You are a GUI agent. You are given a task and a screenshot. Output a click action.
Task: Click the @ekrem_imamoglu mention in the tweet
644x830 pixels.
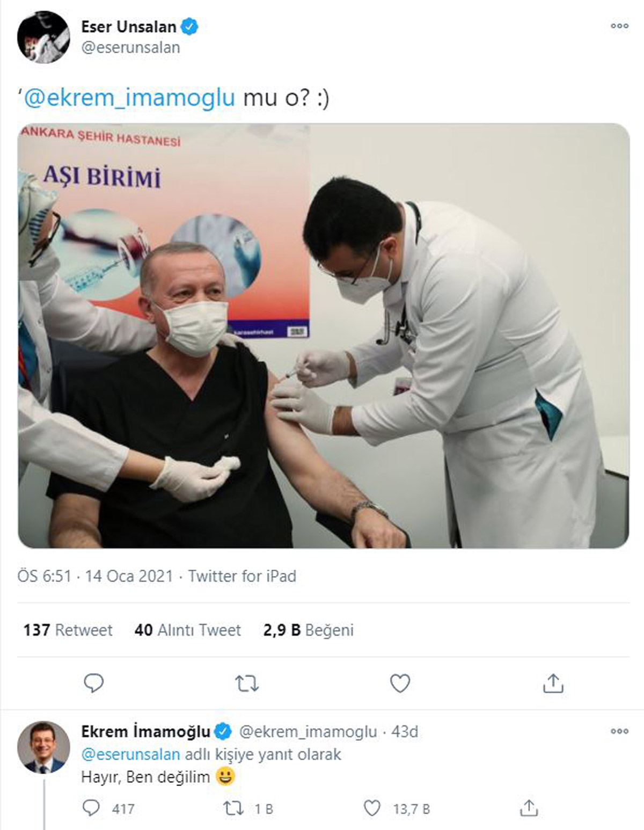pyautogui.click(x=129, y=98)
